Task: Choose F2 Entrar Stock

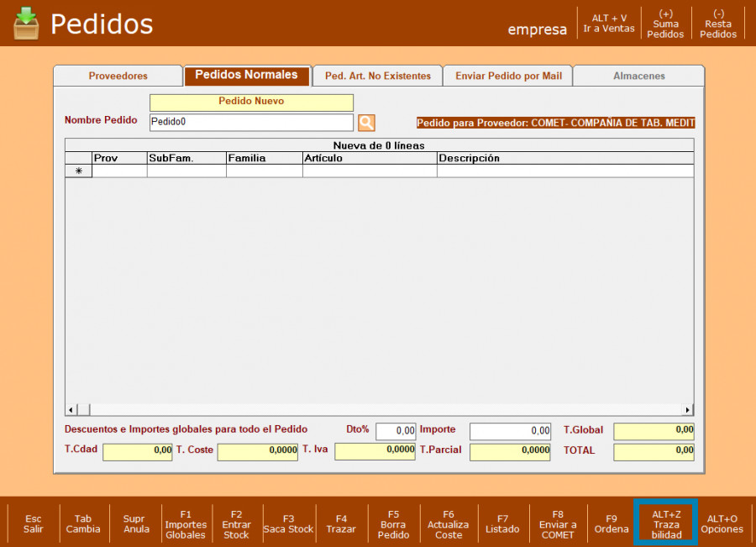Action: 236,524
